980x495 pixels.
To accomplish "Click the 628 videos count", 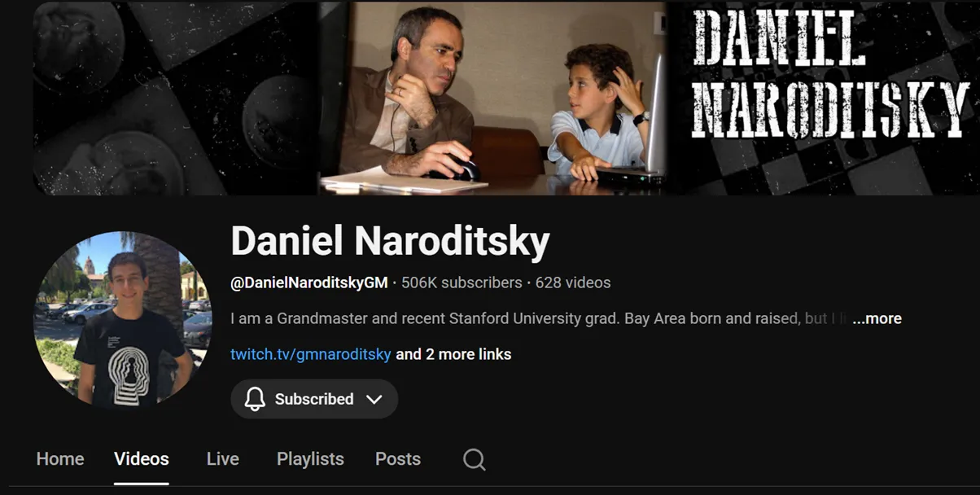I will [x=573, y=283].
